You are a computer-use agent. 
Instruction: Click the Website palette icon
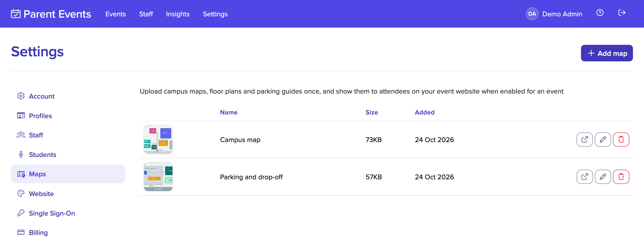pyautogui.click(x=21, y=193)
